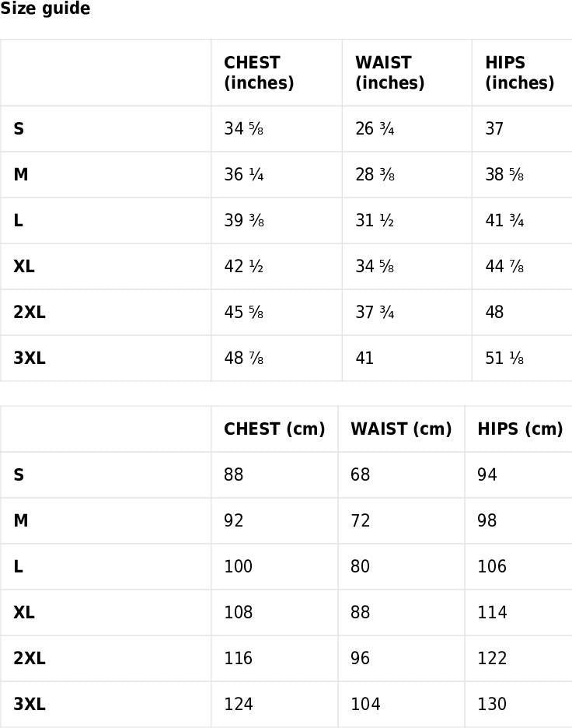Select the CHEST (cm) column header
This screenshot has height=728, width=572.
pyautogui.click(x=274, y=429)
